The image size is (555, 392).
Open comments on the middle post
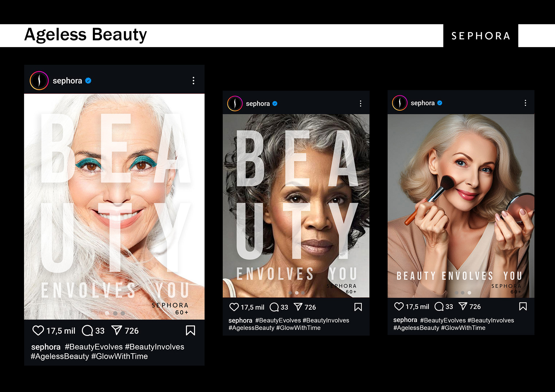pos(274,307)
